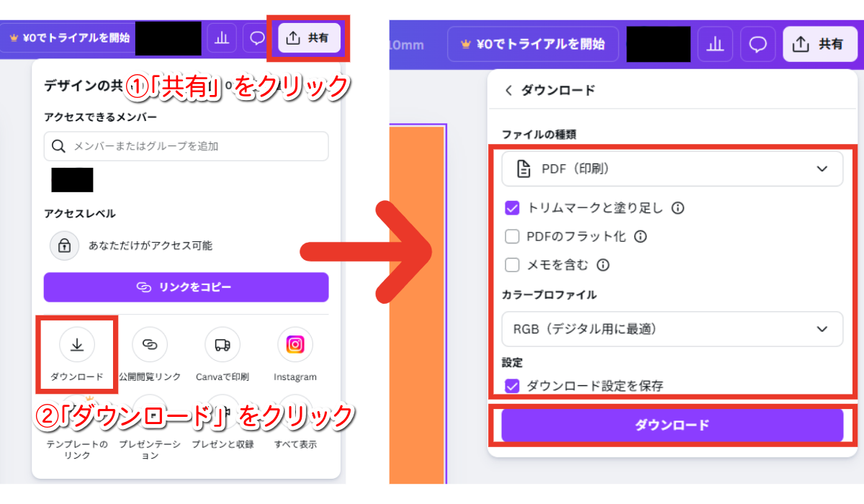The width and height of the screenshot is (864, 504).
Task: Expand the RGB color profile dropdown
Action: point(672,329)
